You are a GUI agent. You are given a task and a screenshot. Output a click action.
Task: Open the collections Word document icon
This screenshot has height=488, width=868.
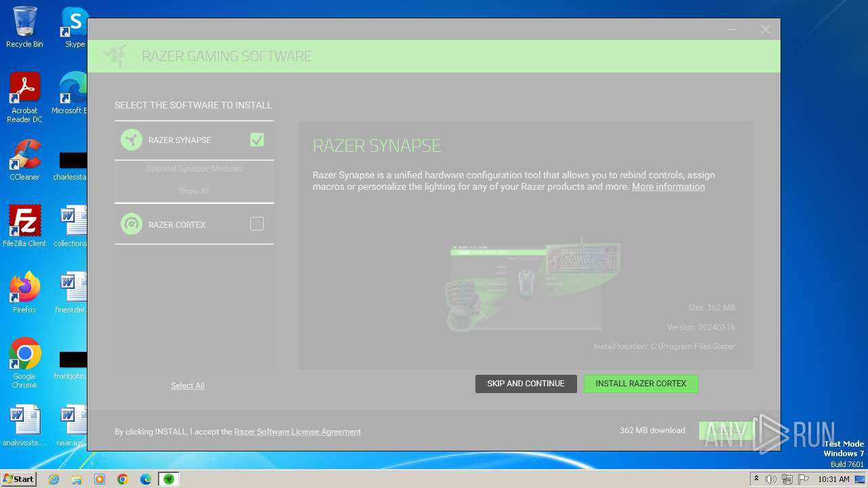[71, 226]
